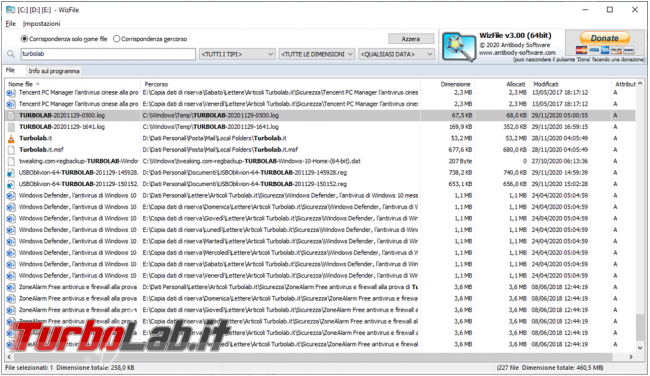Viewport: 650px width, 376px height.
Task: Select the file named Turbolab.it
Action: pos(35,138)
